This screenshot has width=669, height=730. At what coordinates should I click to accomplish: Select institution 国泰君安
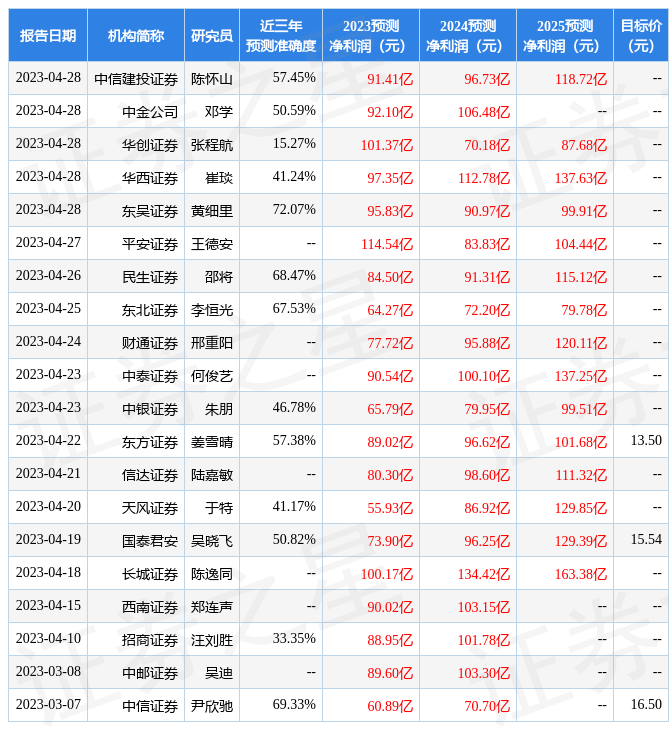(x=150, y=541)
